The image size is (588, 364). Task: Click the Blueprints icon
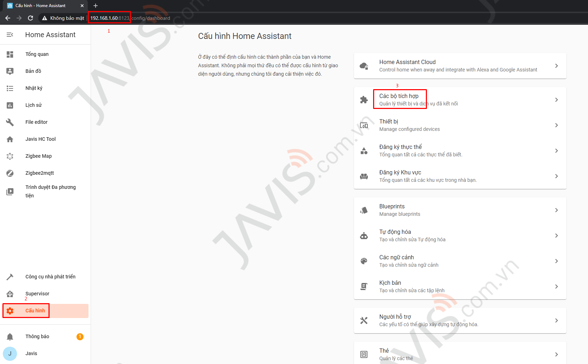point(364,210)
